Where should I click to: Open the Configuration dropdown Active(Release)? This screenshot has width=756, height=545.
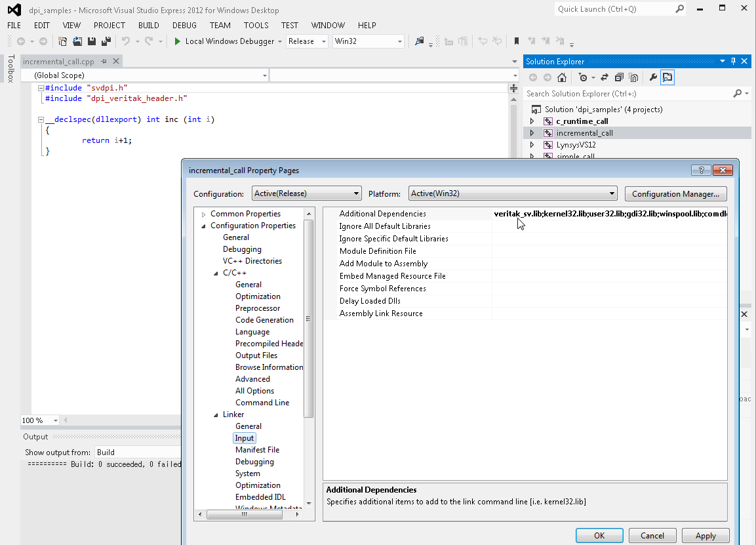(307, 194)
